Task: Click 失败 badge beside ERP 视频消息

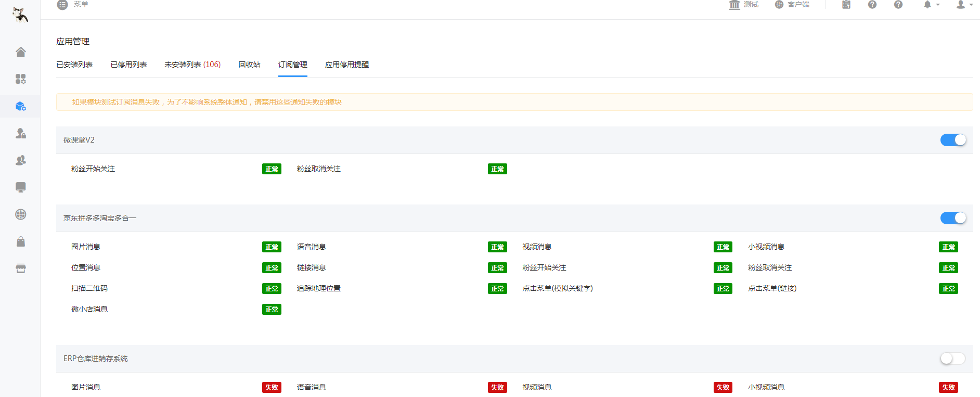Action: pos(723,388)
